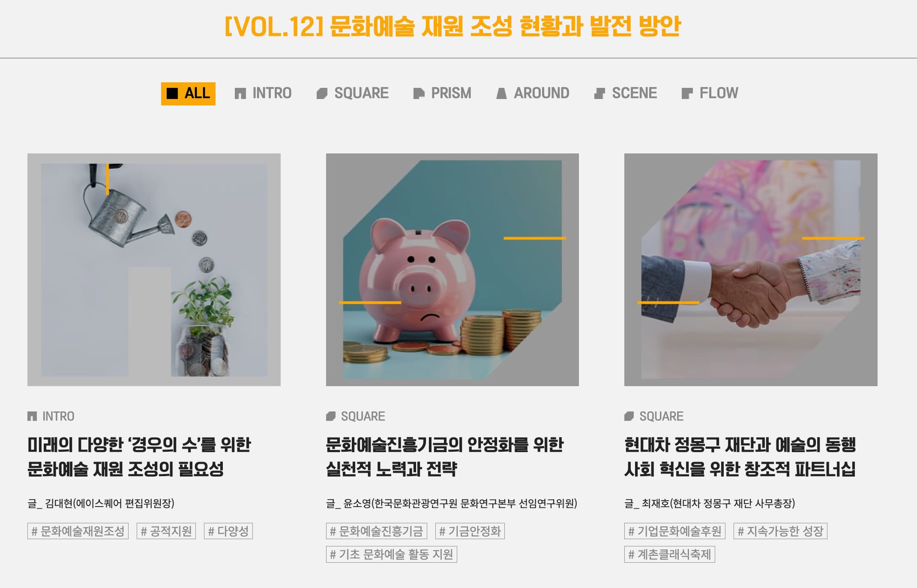
Task: Switch to the AROUND tab
Action: pos(533,93)
